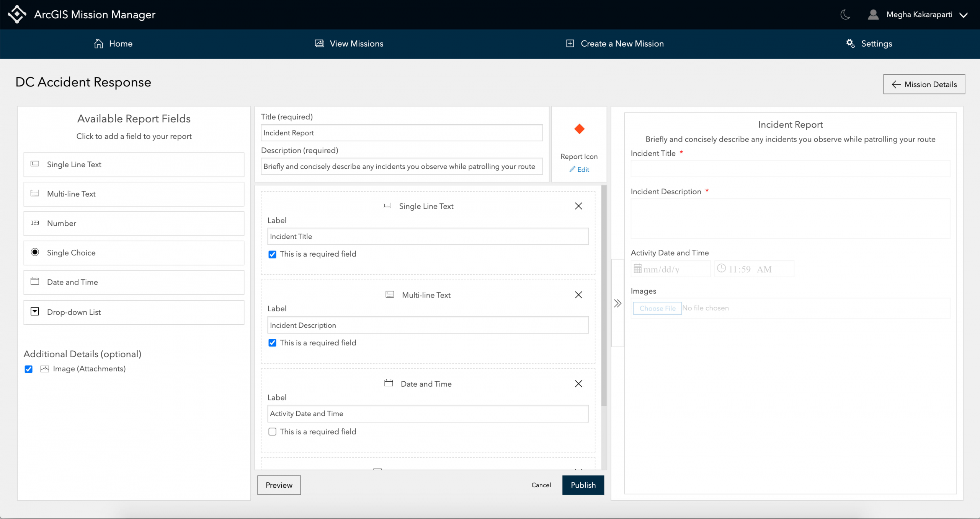
Task: Add a Single Choice field
Action: tap(134, 253)
